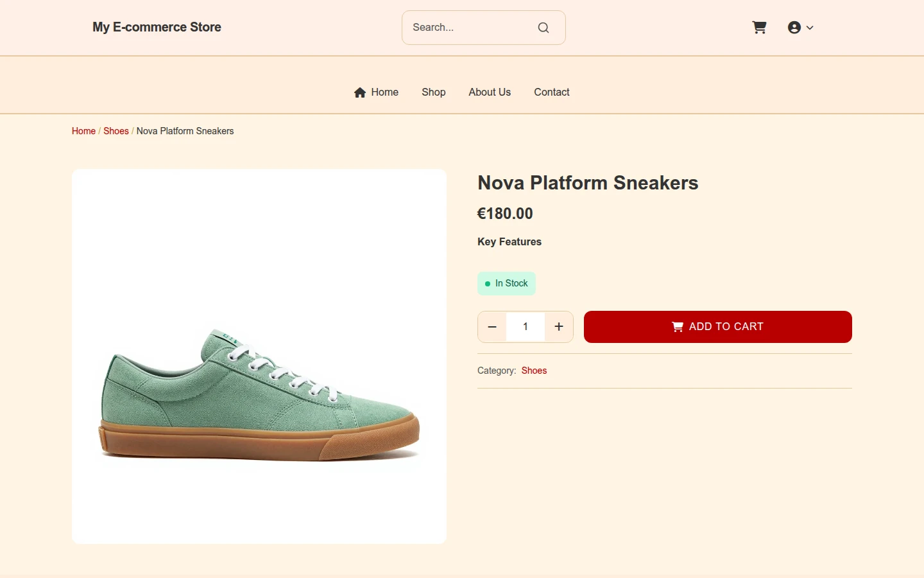Open the user account dropdown menu
The height and width of the screenshot is (578, 924).
pos(800,28)
